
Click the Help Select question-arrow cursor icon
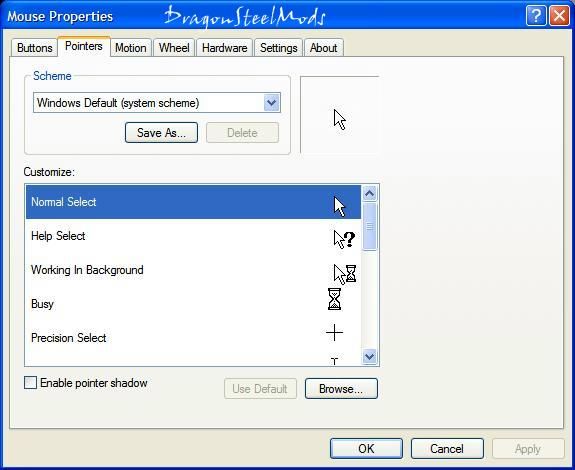[344, 240]
